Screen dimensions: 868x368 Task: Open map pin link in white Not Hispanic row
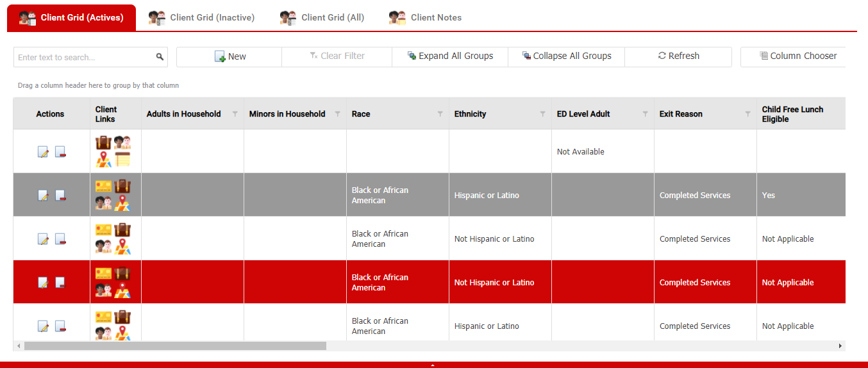point(122,247)
